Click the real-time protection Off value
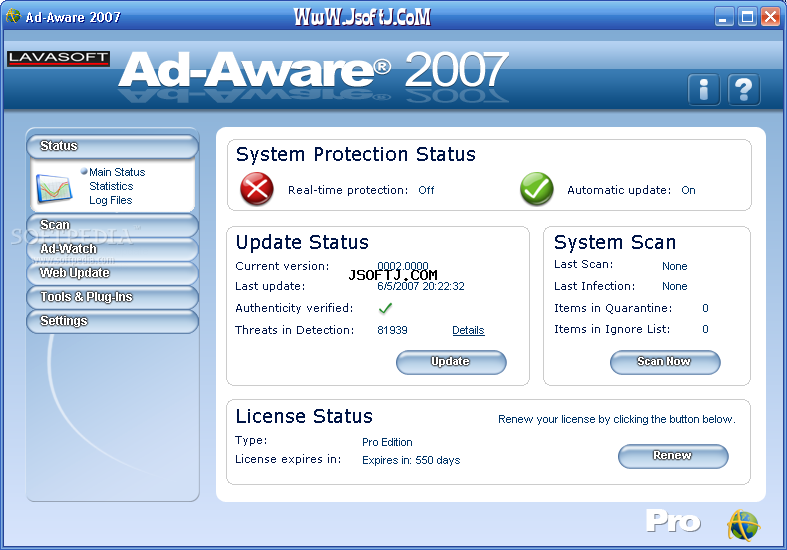The width and height of the screenshot is (787, 550). [x=426, y=190]
